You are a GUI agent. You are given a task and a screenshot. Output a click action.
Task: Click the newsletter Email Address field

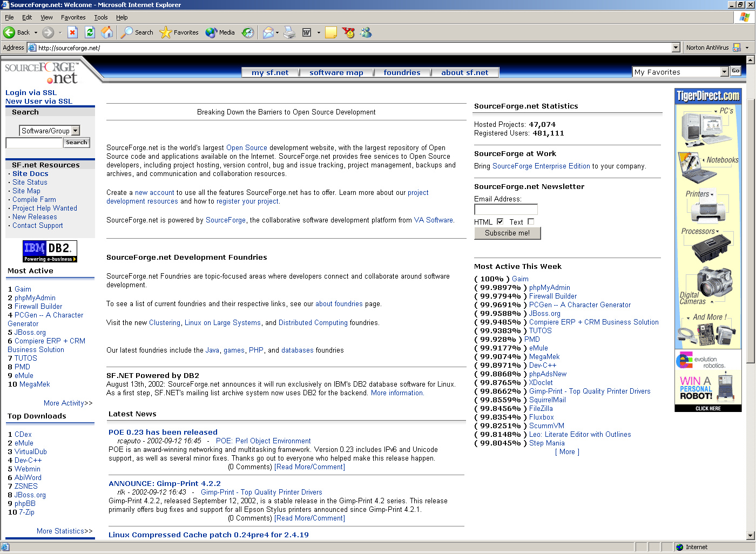click(x=506, y=209)
